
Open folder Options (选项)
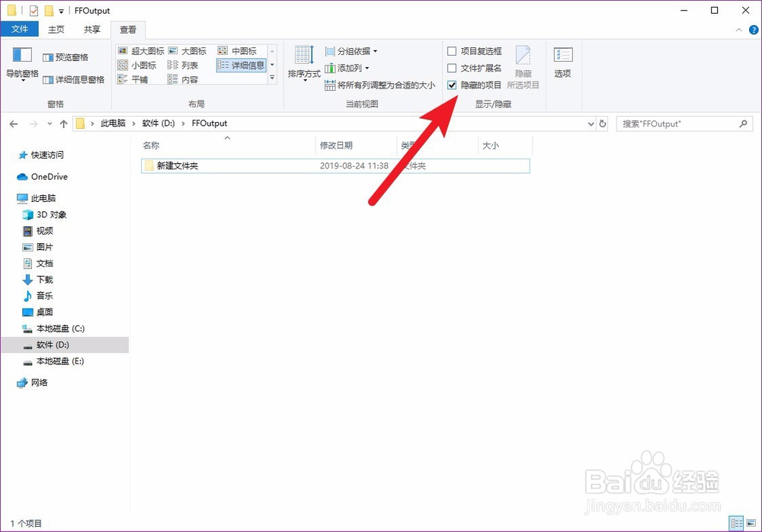coord(563,62)
